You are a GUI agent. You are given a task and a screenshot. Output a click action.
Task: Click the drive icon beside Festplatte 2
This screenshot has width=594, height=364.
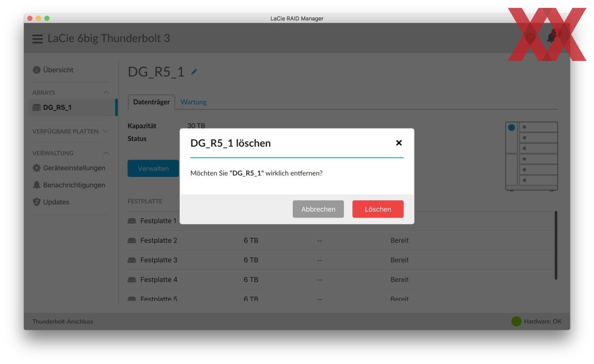point(132,240)
